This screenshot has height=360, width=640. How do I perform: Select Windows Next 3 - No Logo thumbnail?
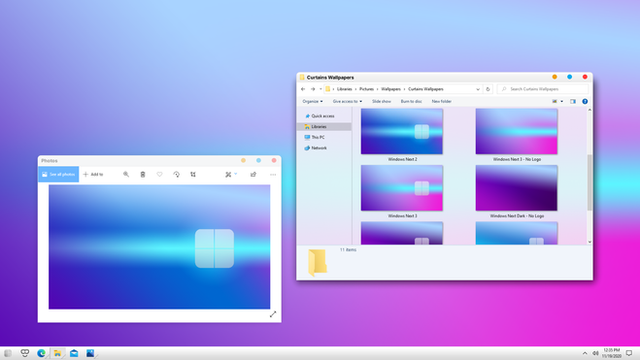[x=516, y=131]
